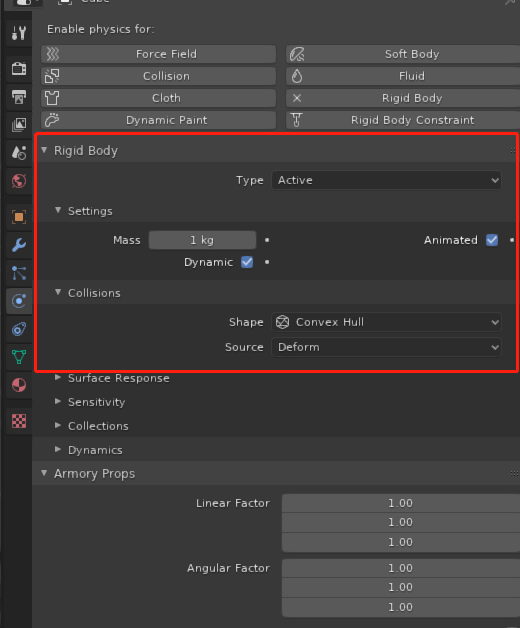Viewport: 520px width, 628px height.
Task: Open the collision Source dropdown
Action: click(x=387, y=347)
